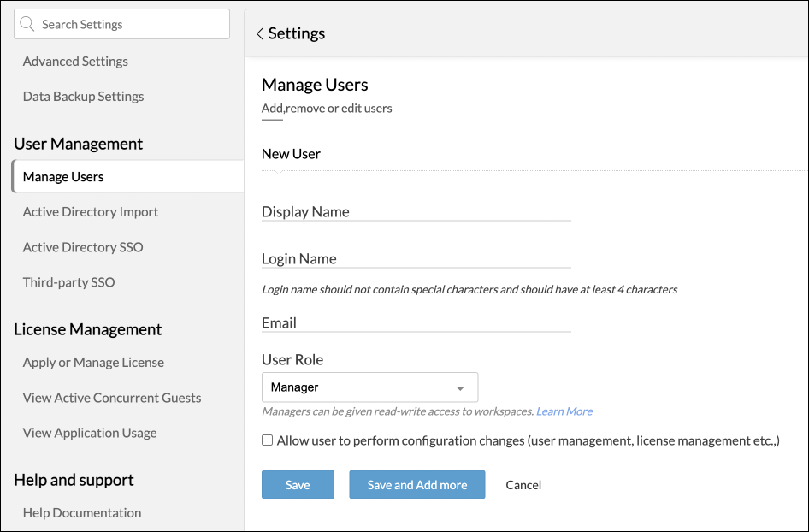Click into the Email field
The width and height of the screenshot is (809, 532).
click(x=416, y=322)
